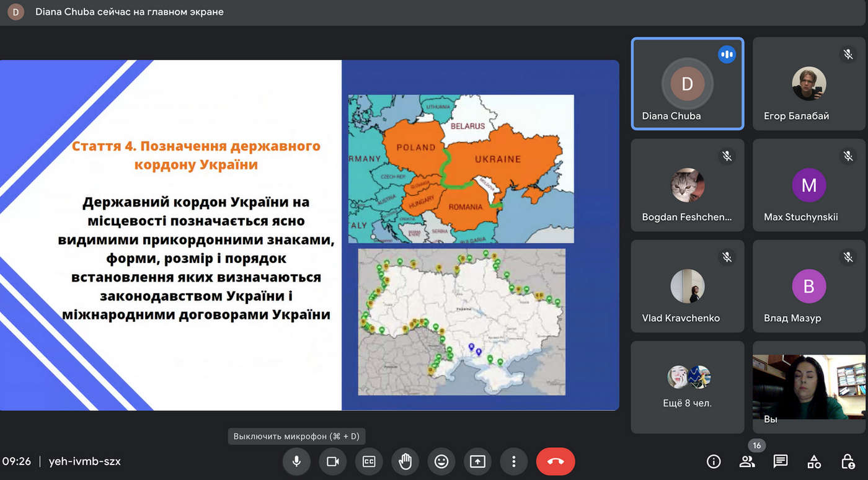Select Max Stuchynskii's participant tile

tap(808, 185)
